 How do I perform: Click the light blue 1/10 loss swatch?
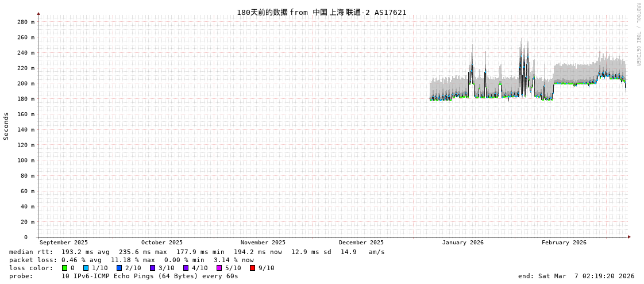pyautogui.click(x=86, y=268)
